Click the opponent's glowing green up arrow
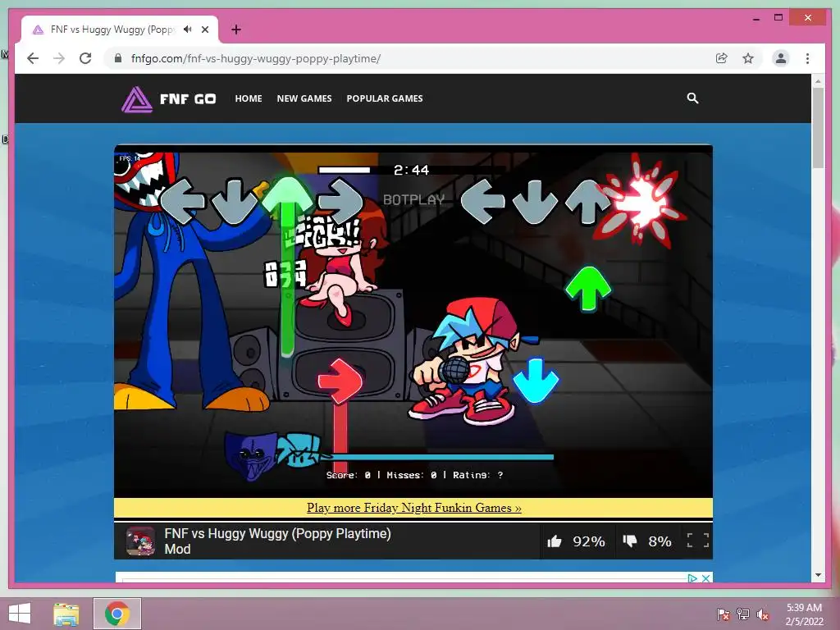The width and height of the screenshot is (840, 630). pyautogui.click(x=287, y=198)
